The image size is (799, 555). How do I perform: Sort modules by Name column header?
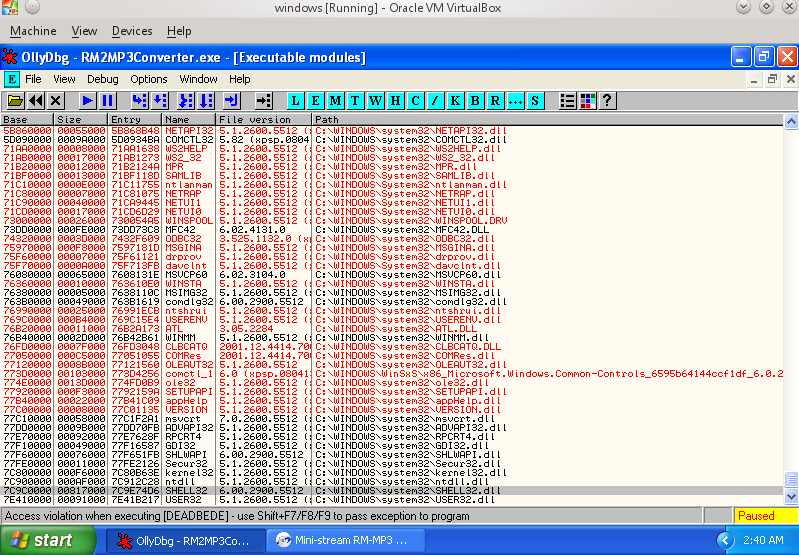point(189,120)
